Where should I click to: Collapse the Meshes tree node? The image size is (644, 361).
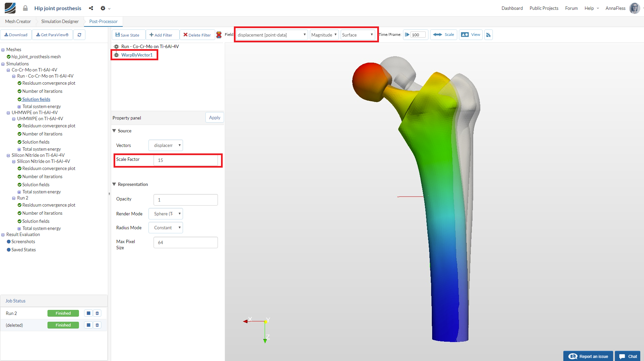coord(3,50)
